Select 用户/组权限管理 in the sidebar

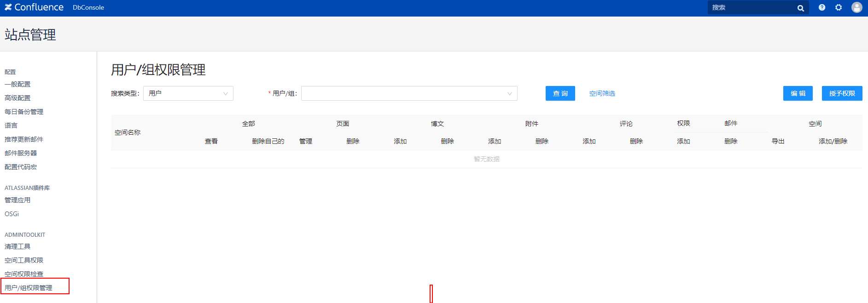(29, 288)
